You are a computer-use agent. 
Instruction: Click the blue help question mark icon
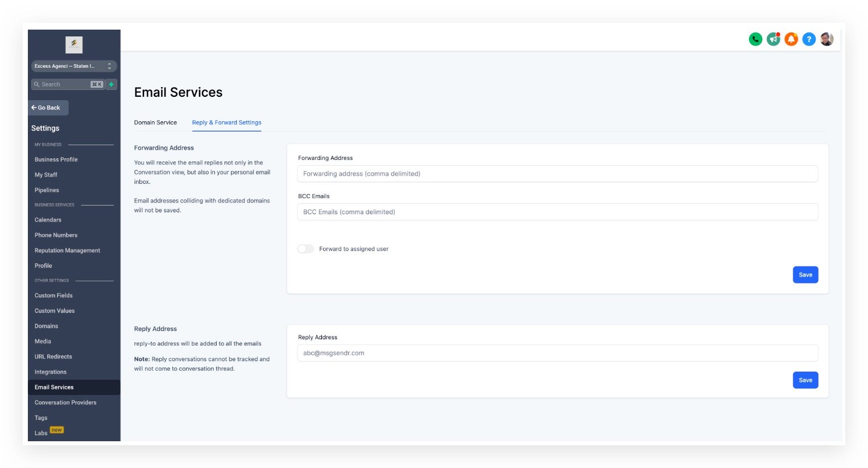809,39
